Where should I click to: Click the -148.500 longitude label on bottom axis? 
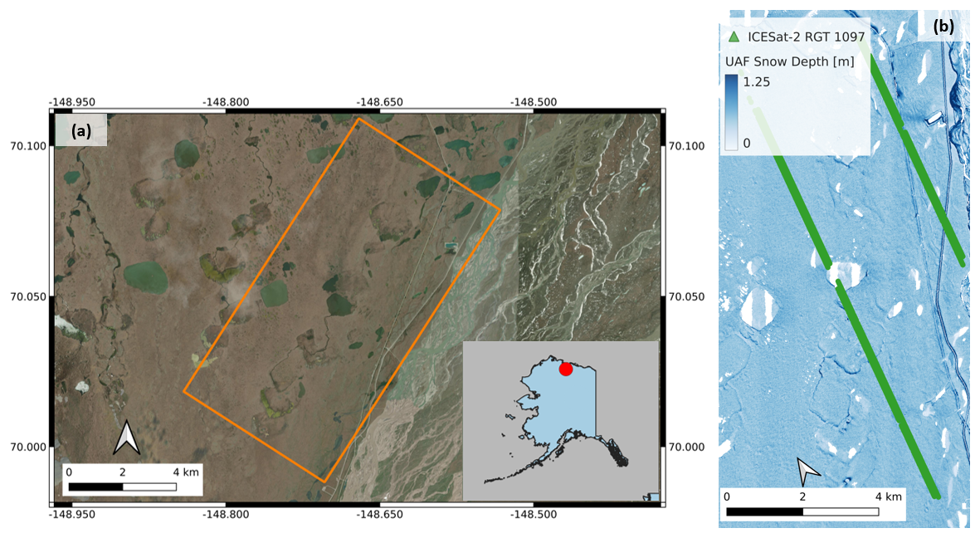point(534,515)
